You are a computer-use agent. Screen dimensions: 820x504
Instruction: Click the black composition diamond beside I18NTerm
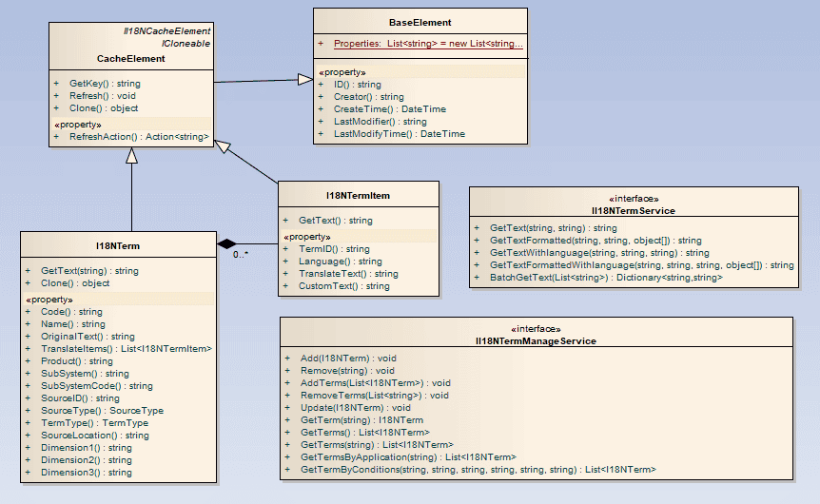coord(225,243)
